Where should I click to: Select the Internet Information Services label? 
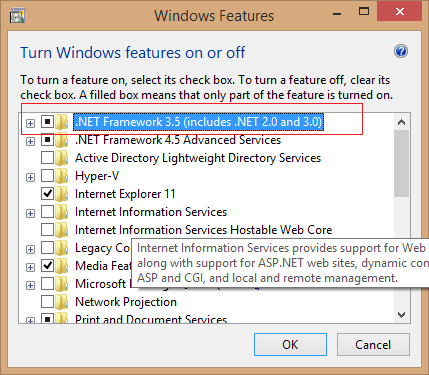[x=151, y=212]
